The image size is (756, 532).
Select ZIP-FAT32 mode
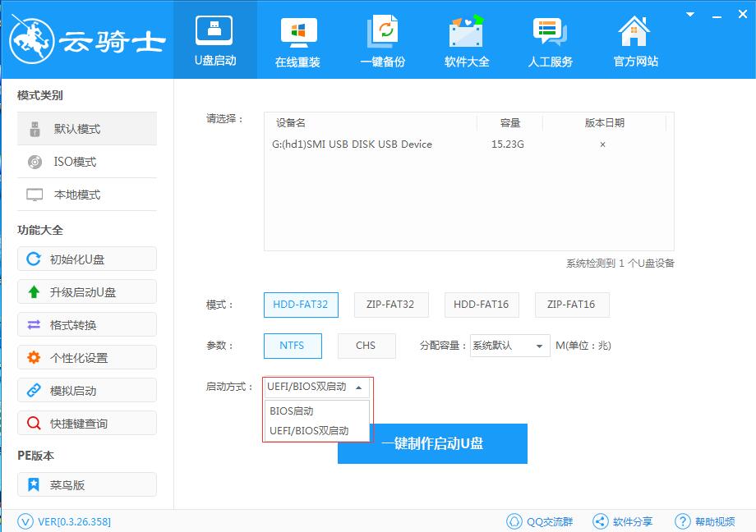coord(391,305)
